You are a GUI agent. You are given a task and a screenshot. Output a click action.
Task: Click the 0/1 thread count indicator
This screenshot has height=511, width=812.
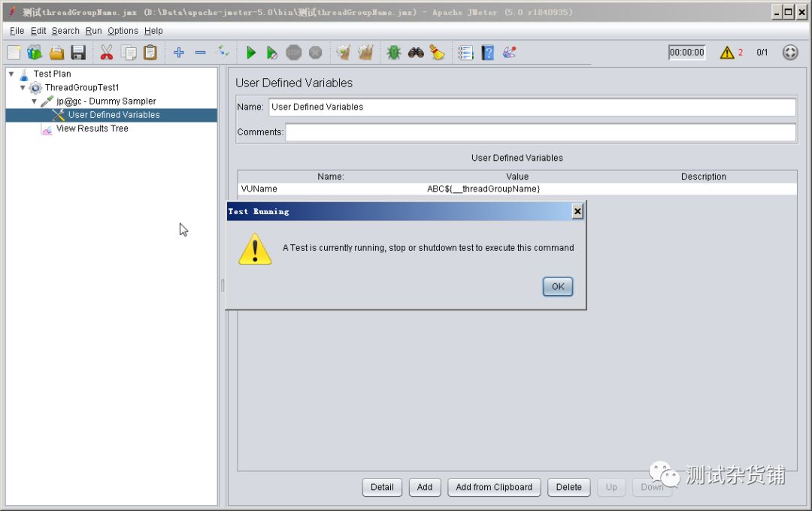pyautogui.click(x=762, y=53)
